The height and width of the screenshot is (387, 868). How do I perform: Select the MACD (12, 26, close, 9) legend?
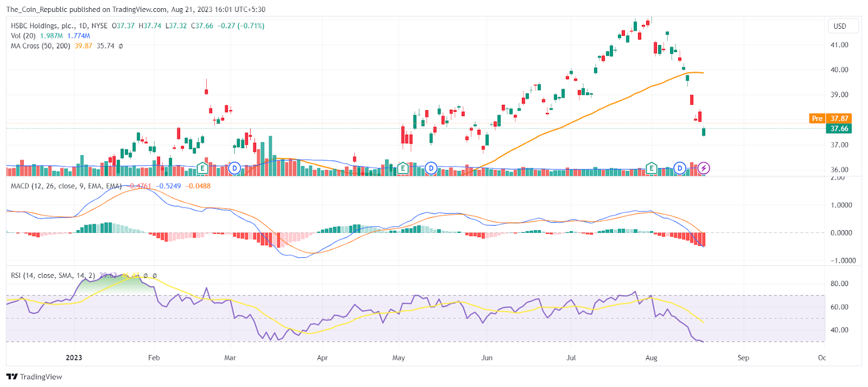pos(66,186)
